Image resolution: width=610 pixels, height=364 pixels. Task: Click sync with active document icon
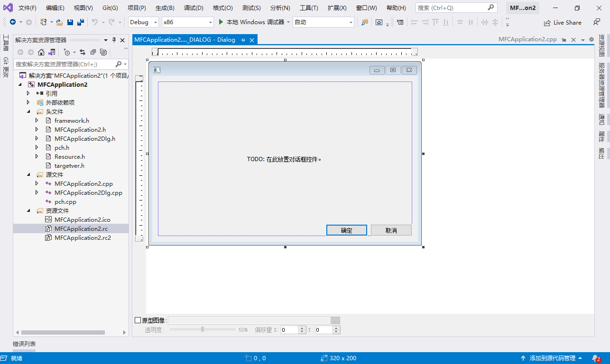[83, 52]
